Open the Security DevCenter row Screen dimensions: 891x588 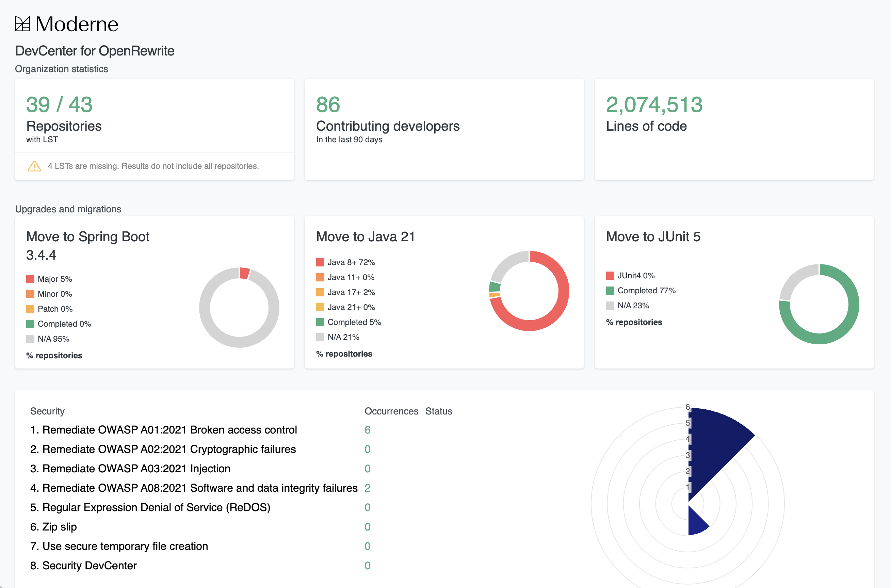[83, 566]
